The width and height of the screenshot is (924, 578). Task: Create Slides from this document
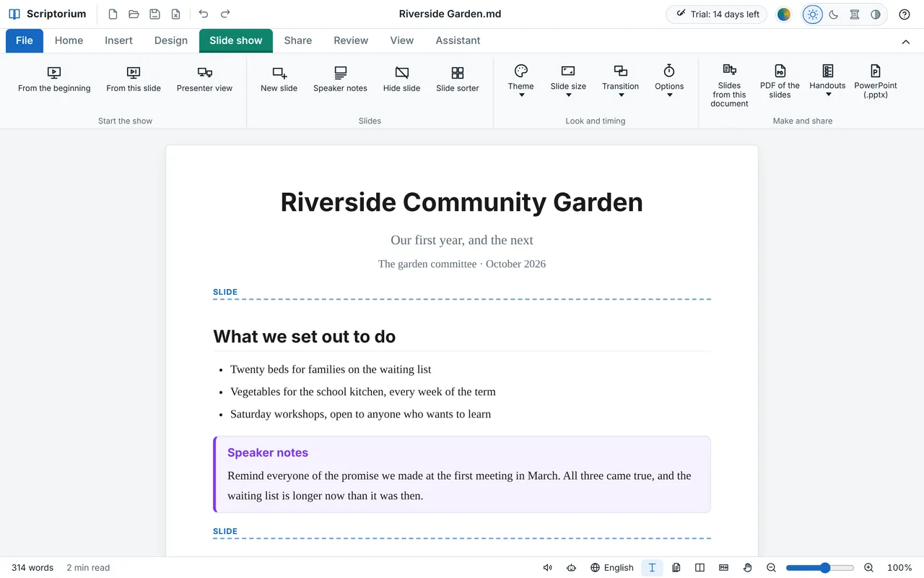(x=729, y=85)
